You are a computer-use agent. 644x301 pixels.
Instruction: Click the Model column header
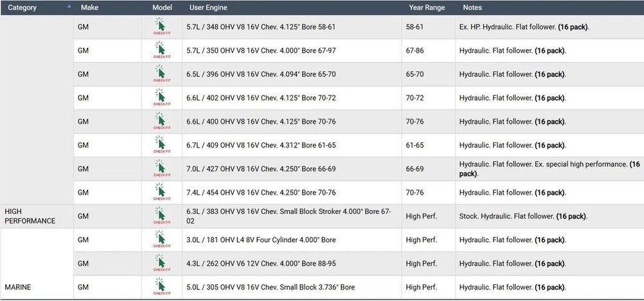162,8
